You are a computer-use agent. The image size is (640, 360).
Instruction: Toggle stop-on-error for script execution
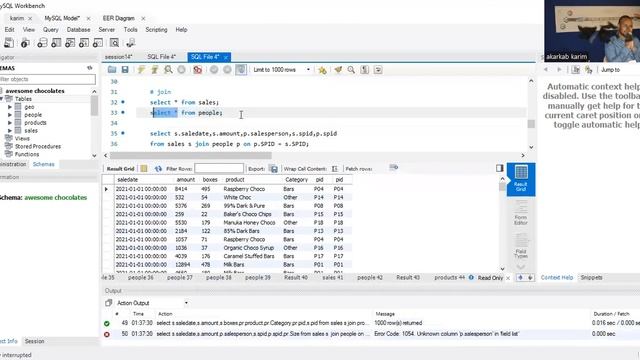click(x=198, y=70)
